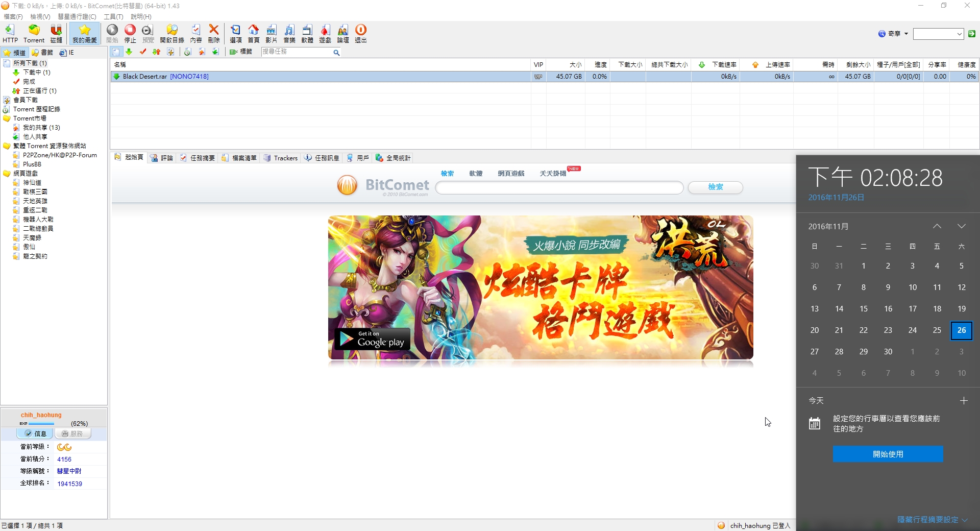The width and height of the screenshot is (980, 531).
Task: Click the EXP progress bar (62%)
Action: click(41, 424)
